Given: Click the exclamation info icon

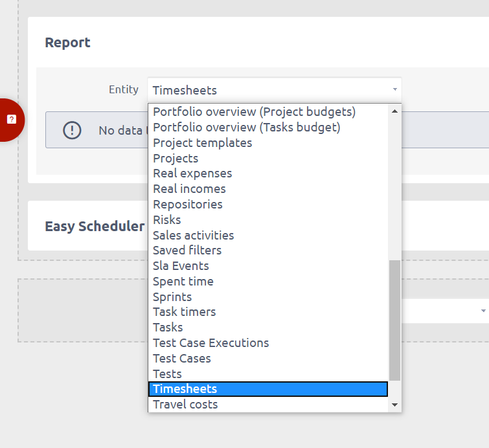Looking at the screenshot, I should tap(72, 130).
